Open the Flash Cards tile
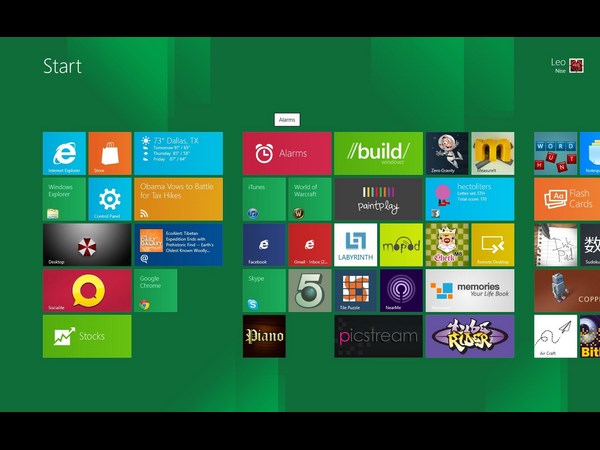Viewport: 600px width, 450px height. [x=567, y=199]
